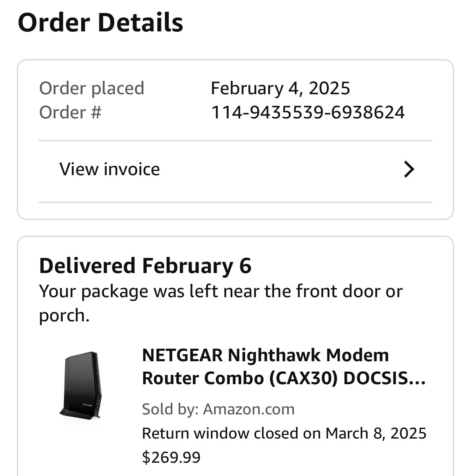471x476 pixels.
Task: Tap the package left near front door message
Action: [x=221, y=291]
